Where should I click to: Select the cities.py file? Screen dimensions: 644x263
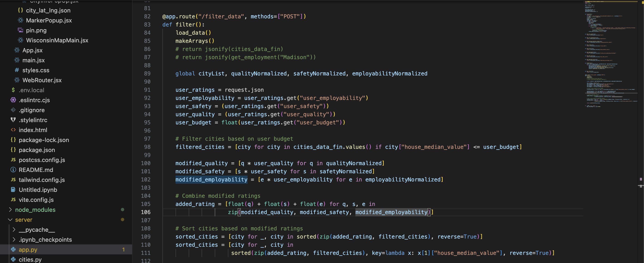pos(30,259)
